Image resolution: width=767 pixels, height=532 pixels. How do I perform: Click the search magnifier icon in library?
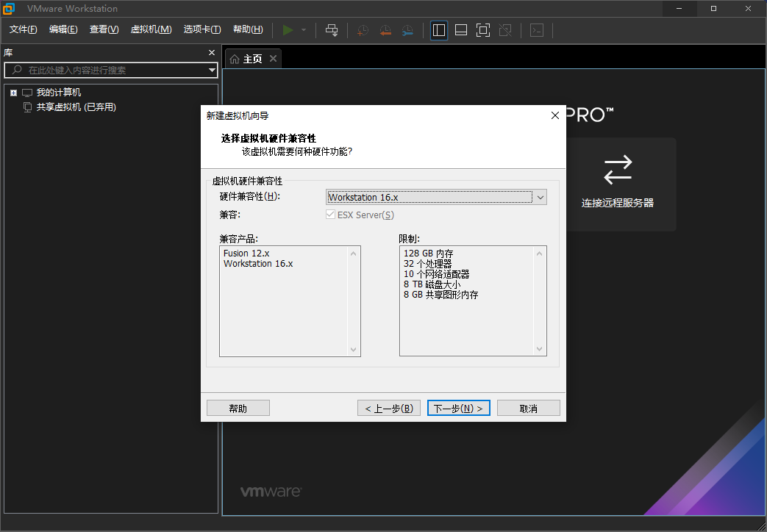[x=17, y=70]
